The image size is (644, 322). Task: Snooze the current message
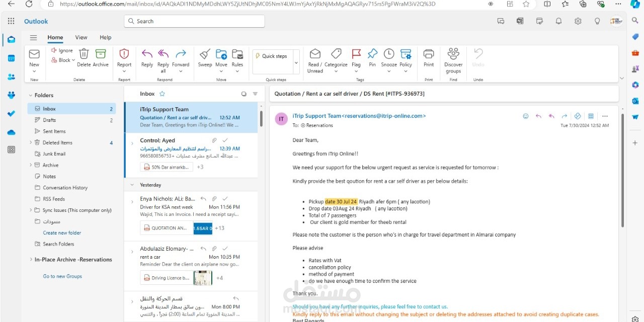tap(388, 60)
